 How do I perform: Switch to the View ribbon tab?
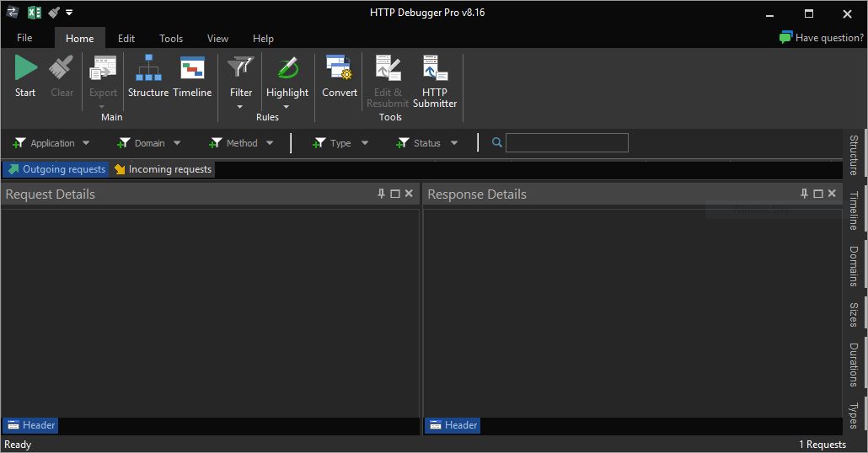point(217,38)
